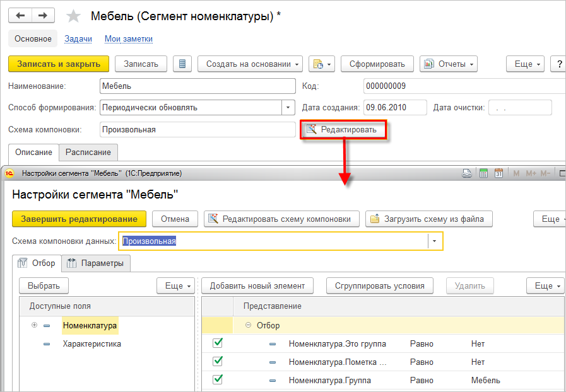Click the help question mark button
The height and width of the screenshot is (392, 566).
coord(558,64)
